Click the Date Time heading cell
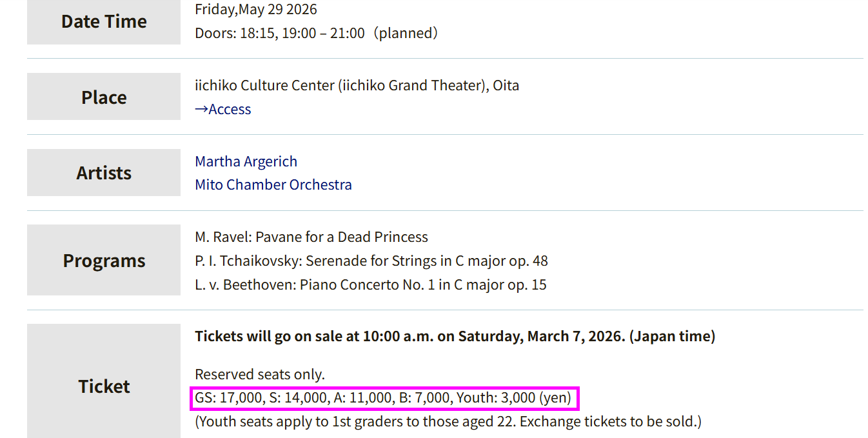The image size is (868, 438). click(104, 22)
